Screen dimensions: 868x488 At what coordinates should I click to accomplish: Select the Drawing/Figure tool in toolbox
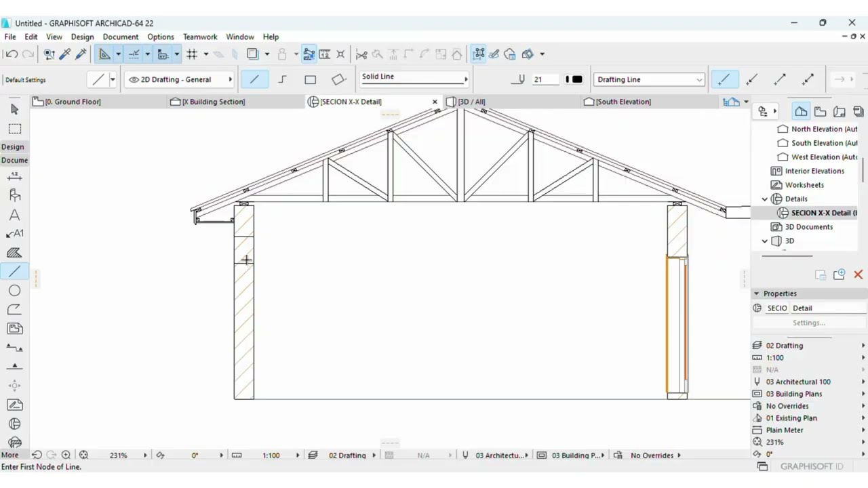point(15,329)
